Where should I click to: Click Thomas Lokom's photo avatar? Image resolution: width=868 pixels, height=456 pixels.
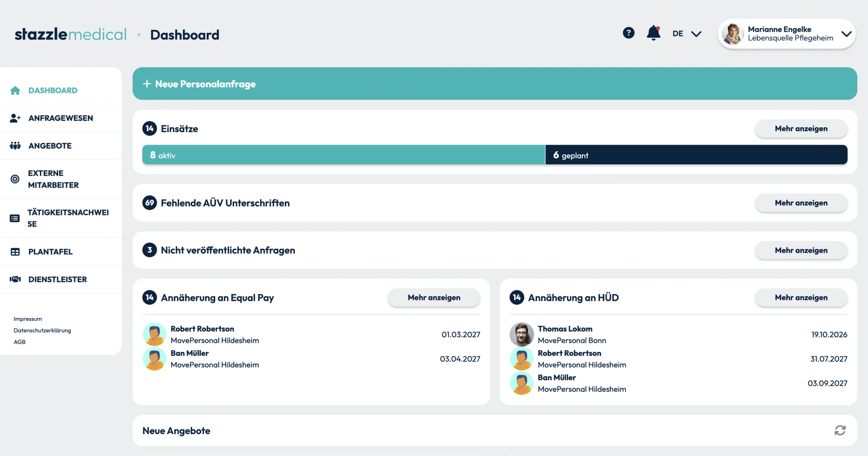tap(521, 334)
